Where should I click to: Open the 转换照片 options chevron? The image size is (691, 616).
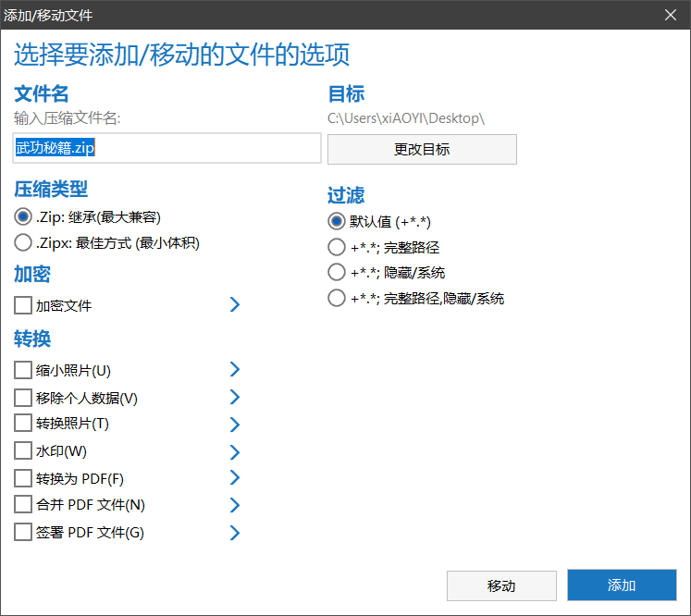[x=235, y=425]
